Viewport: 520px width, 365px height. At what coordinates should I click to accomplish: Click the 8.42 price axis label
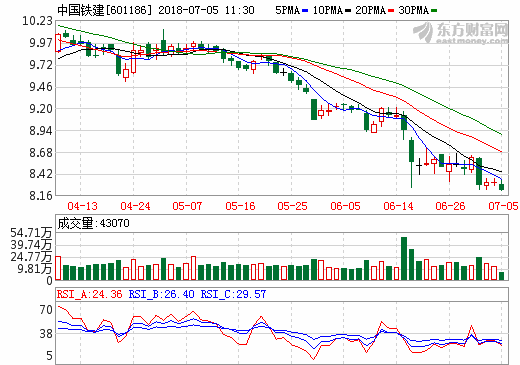[x=41, y=174]
